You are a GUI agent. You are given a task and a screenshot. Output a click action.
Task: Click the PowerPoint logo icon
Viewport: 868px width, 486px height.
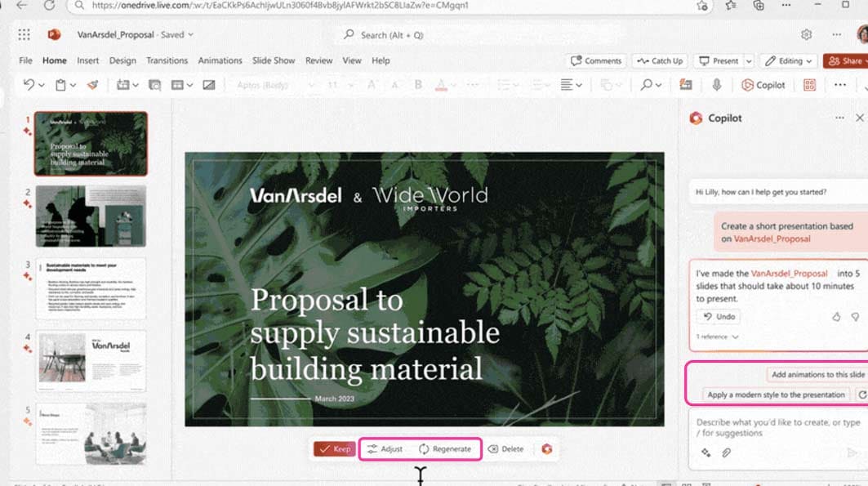coord(54,34)
